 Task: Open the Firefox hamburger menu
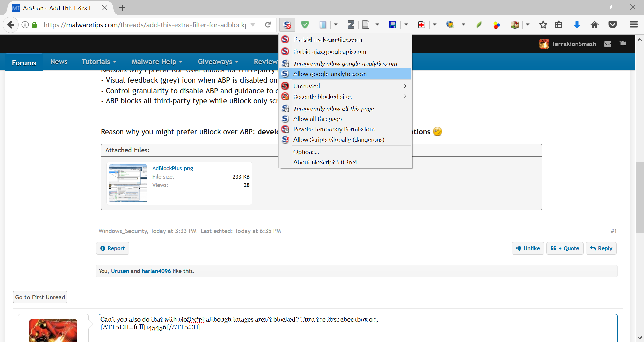634,25
